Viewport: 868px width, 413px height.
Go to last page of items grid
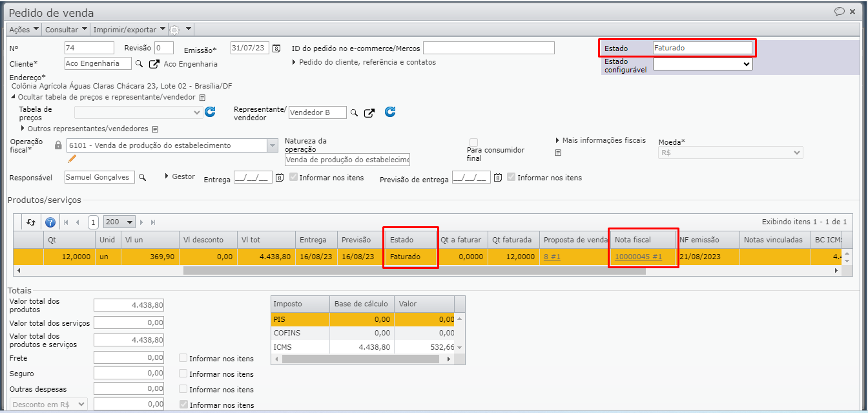tap(153, 222)
